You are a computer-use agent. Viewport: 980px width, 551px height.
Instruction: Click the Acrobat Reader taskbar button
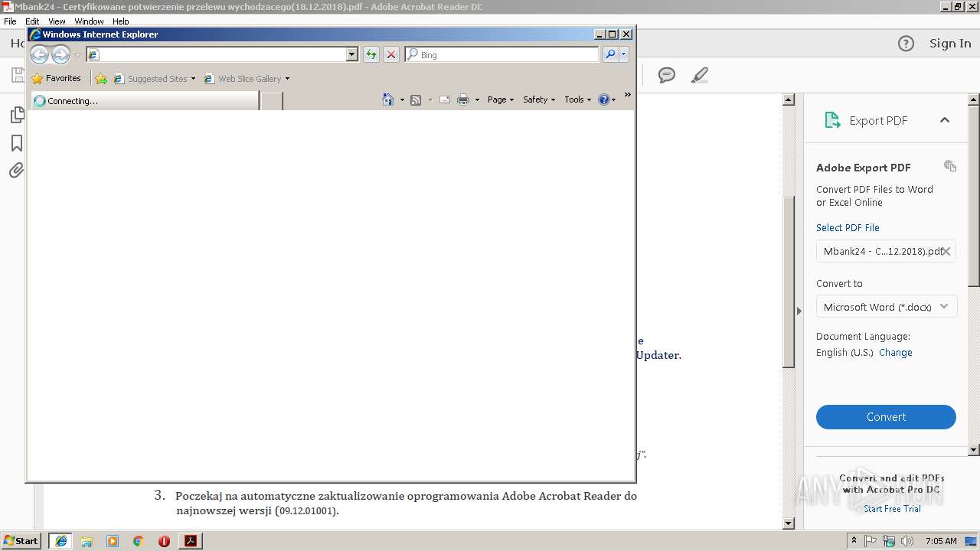point(191,541)
